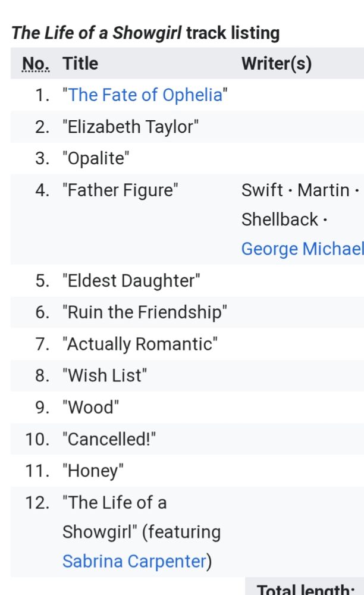Viewport: 364px width, 595px height.
Task: Select the "Wood" track title
Action: [90, 408]
